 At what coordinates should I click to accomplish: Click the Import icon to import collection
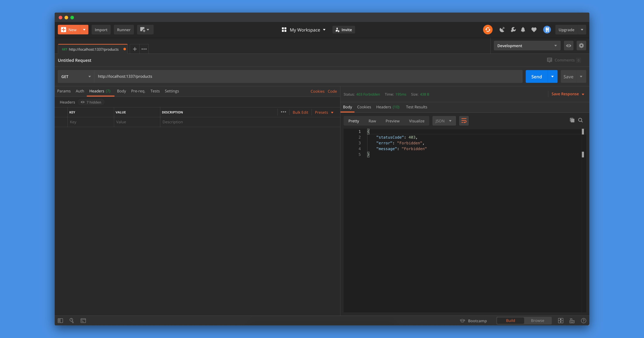point(101,29)
